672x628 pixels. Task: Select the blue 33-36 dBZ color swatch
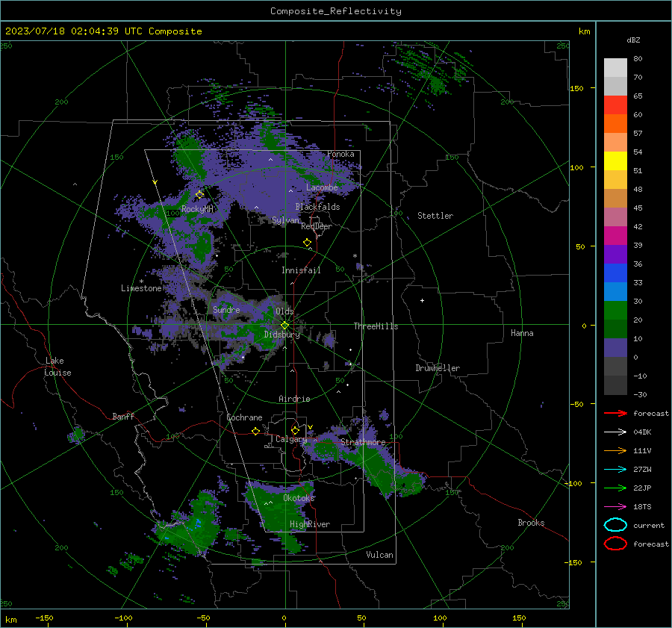tap(615, 273)
